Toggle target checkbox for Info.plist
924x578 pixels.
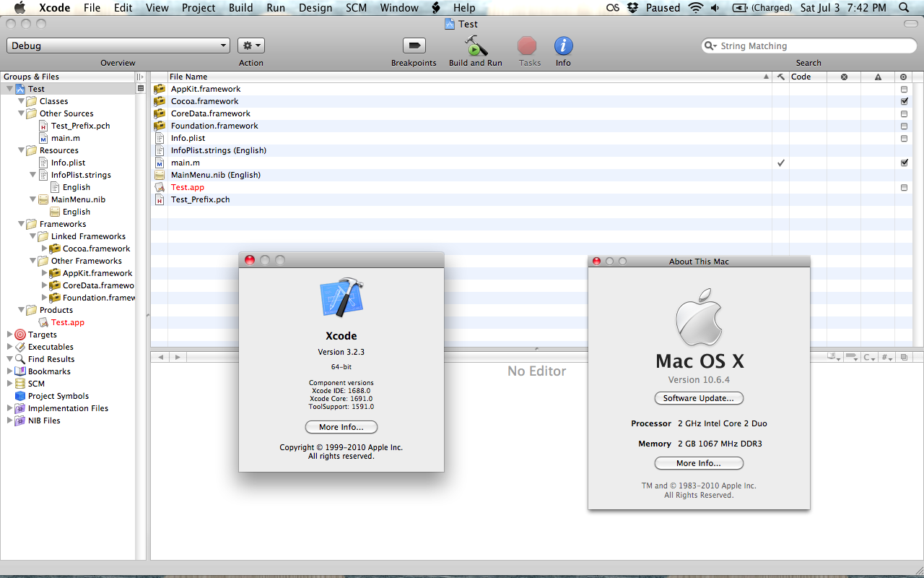tap(904, 138)
